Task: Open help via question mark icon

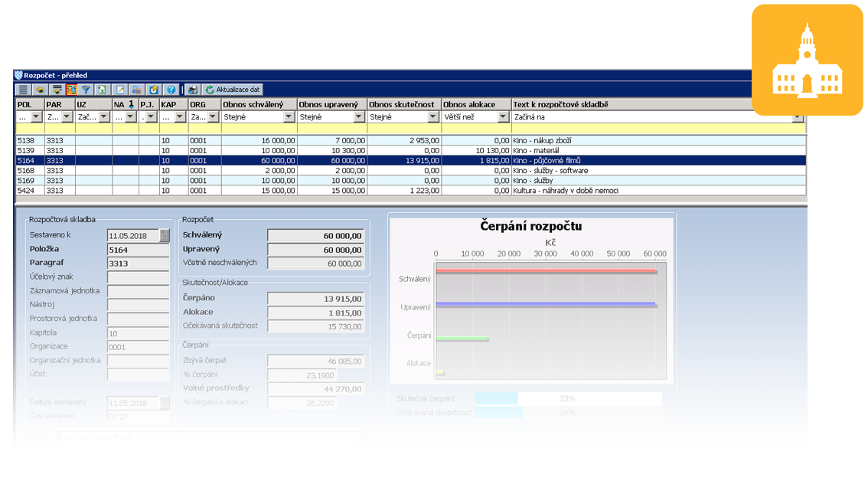Action: (171, 90)
